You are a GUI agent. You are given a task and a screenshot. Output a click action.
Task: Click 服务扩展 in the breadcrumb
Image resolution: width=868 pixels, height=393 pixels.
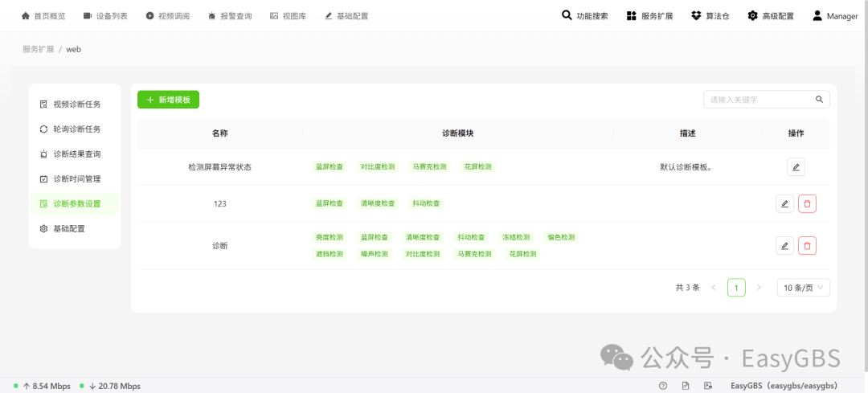coord(39,49)
